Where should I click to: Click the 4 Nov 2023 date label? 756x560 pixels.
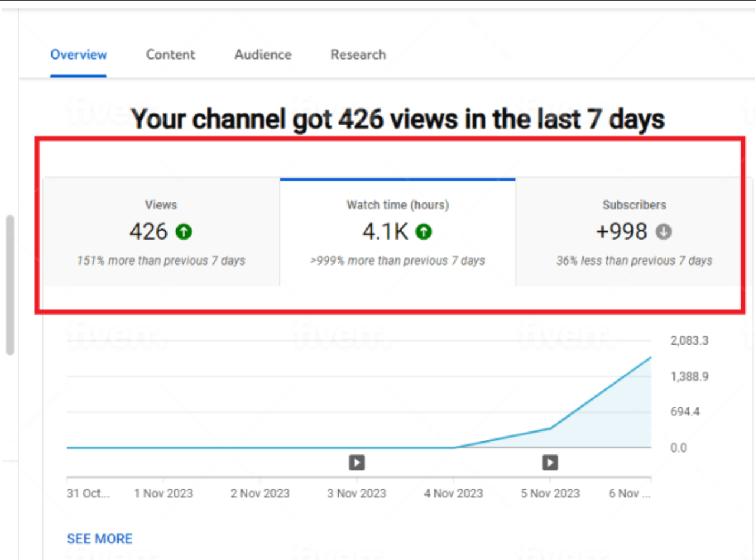click(x=453, y=493)
